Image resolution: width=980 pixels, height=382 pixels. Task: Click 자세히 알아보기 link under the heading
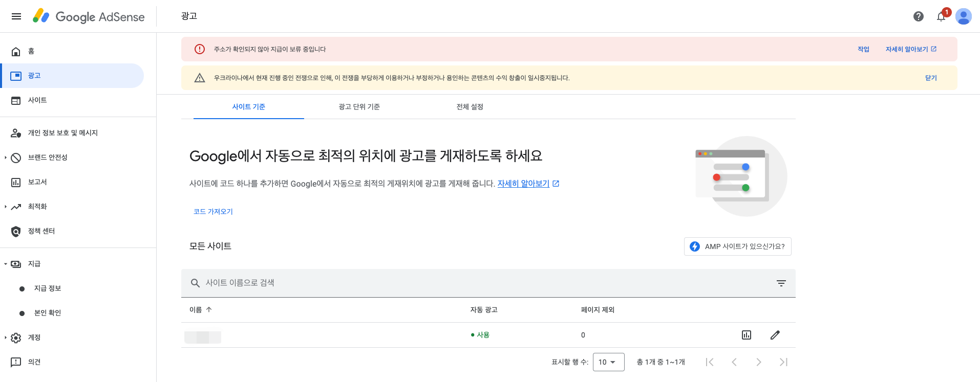[x=523, y=184]
